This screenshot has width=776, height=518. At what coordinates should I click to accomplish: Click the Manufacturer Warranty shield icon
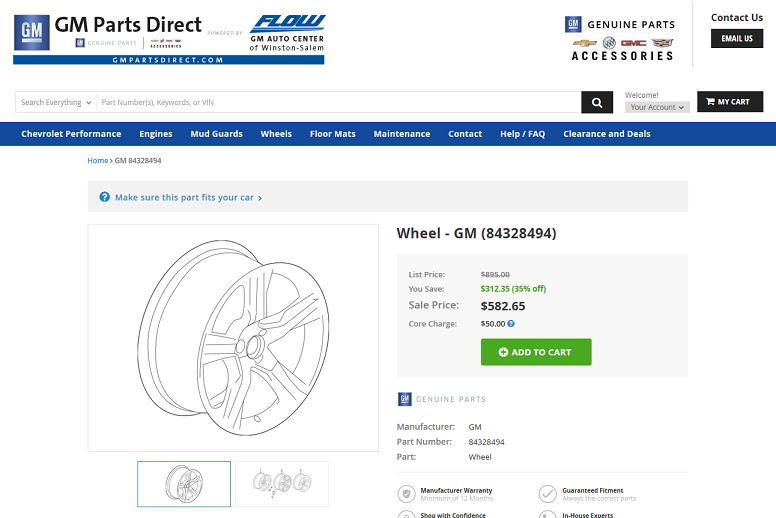406,494
